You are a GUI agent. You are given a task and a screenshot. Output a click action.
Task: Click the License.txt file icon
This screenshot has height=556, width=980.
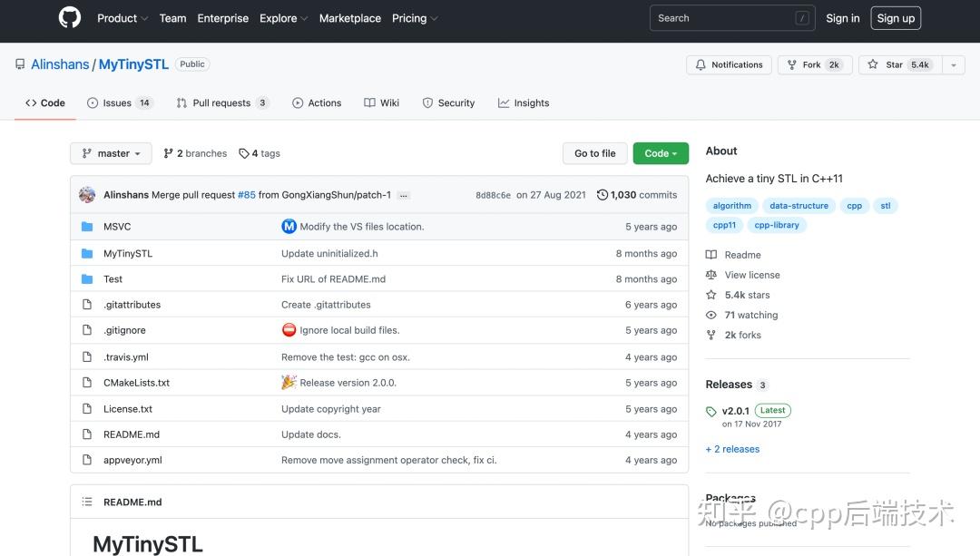click(87, 409)
